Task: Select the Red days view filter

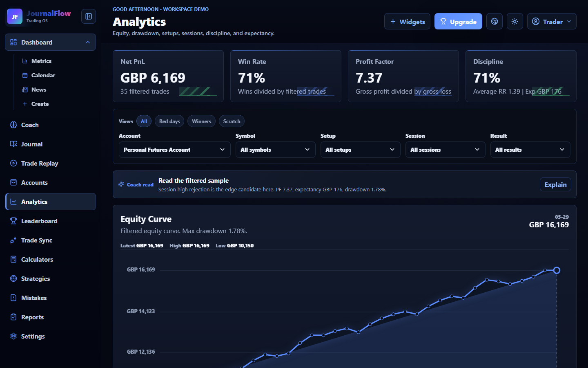Action: coord(169,121)
